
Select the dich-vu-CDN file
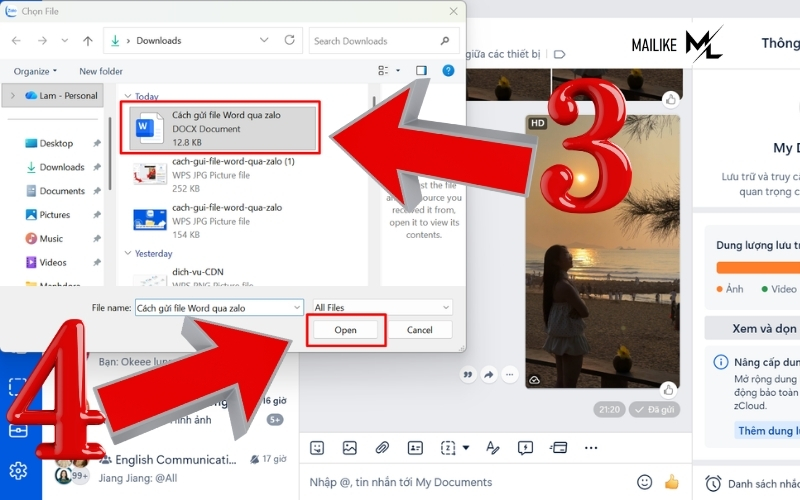(222, 277)
